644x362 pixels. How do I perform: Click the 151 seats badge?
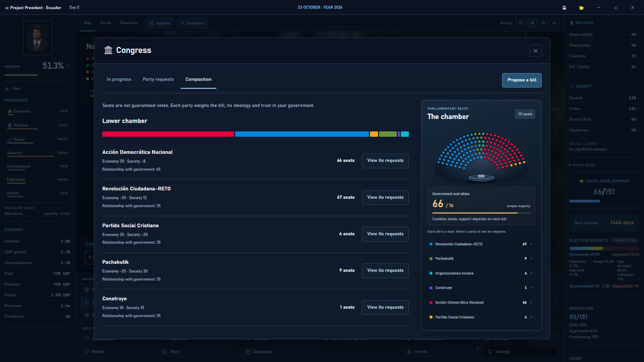[x=525, y=114]
